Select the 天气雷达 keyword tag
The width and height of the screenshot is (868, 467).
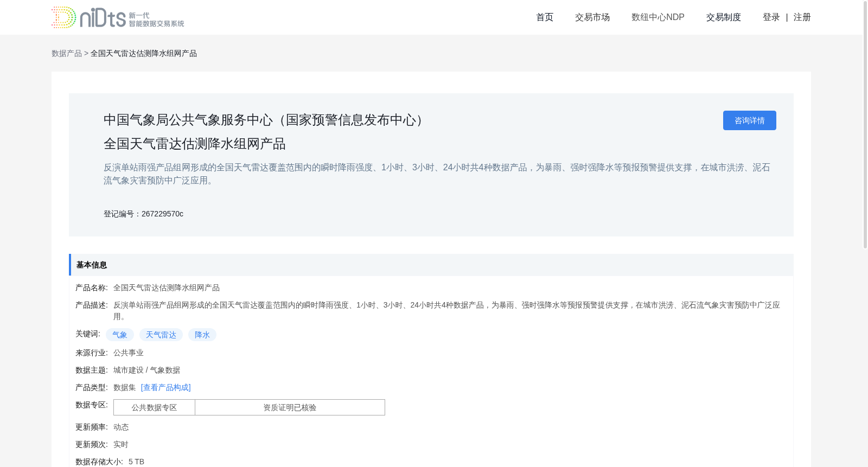[161, 335]
